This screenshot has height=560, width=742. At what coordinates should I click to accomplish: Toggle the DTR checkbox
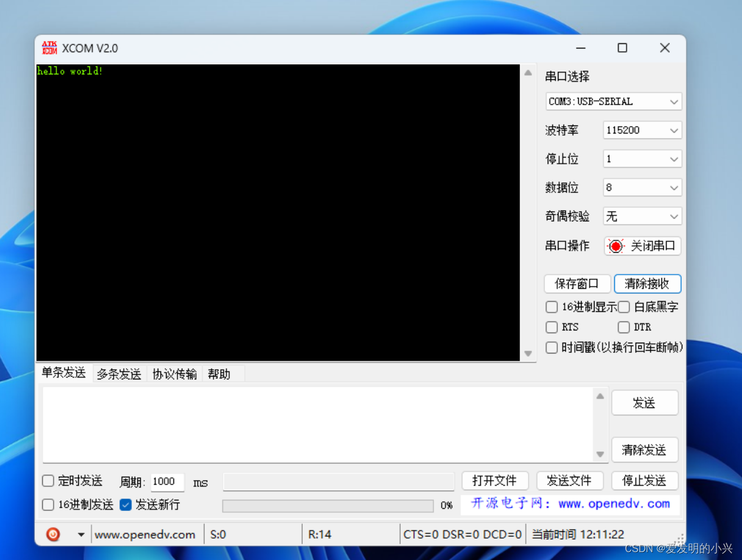click(624, 327)
